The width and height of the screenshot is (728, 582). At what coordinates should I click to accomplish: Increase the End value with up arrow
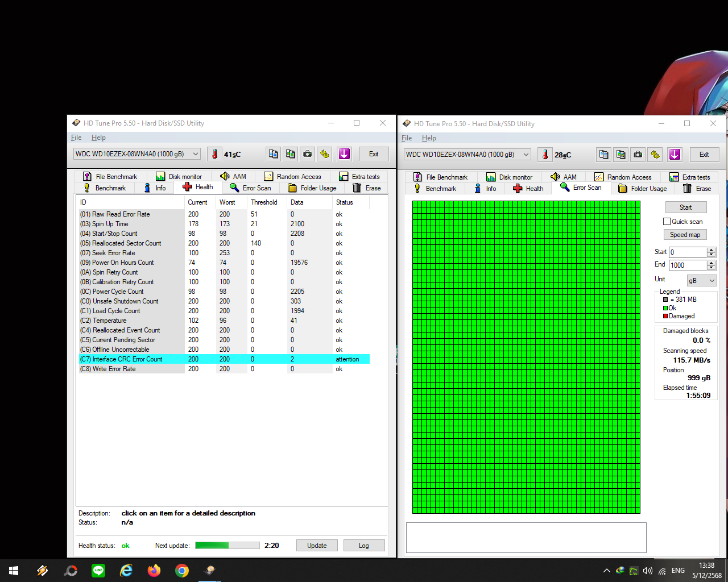tap(711, 263)
